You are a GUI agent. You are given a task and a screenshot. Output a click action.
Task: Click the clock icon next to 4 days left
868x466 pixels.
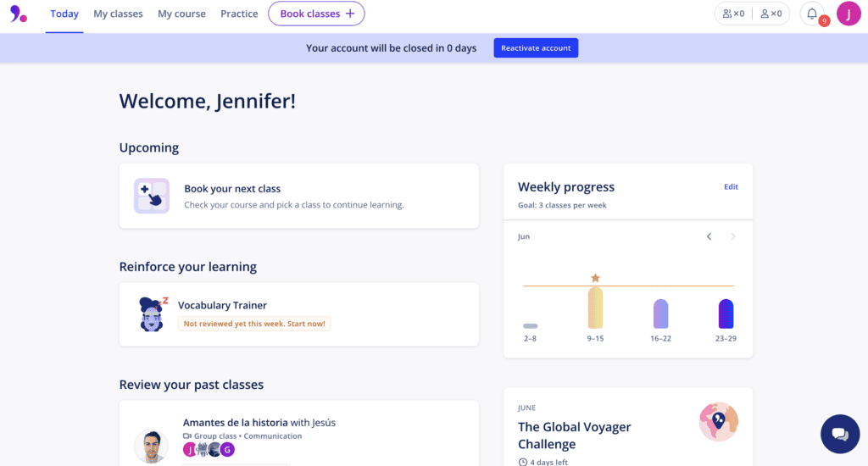(522, 462)
